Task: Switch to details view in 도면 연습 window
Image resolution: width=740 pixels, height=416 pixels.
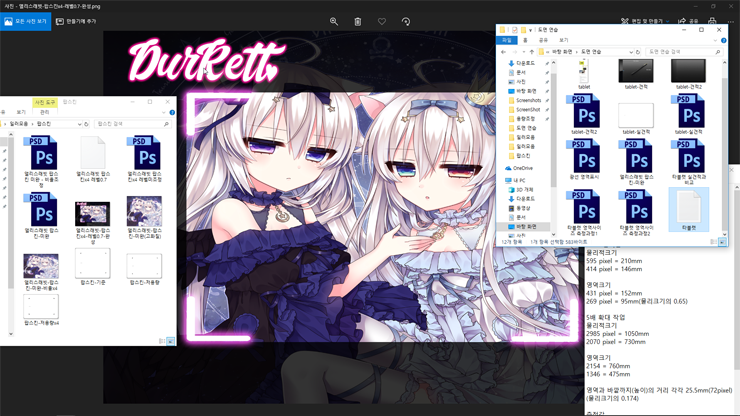Action: point(714,242)
